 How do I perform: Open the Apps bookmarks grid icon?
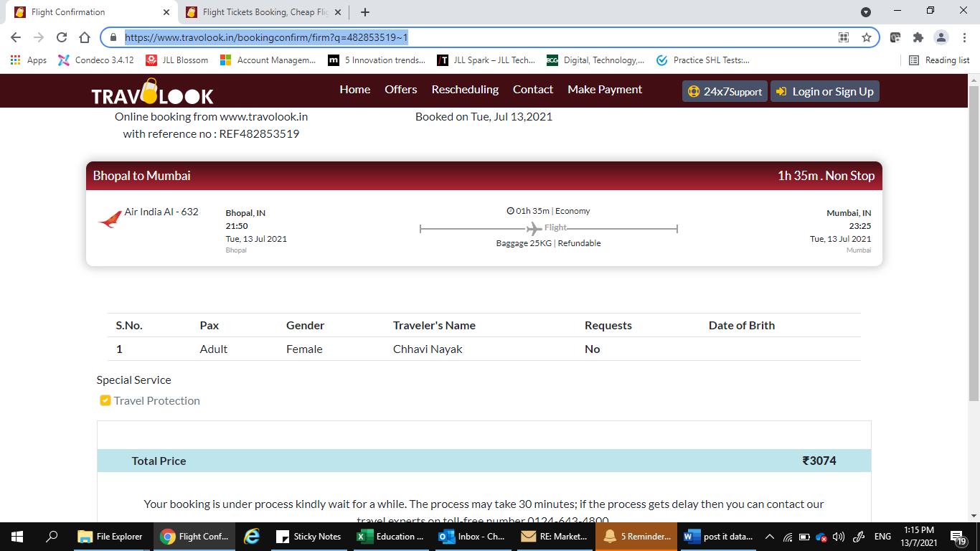coord(16,60)
